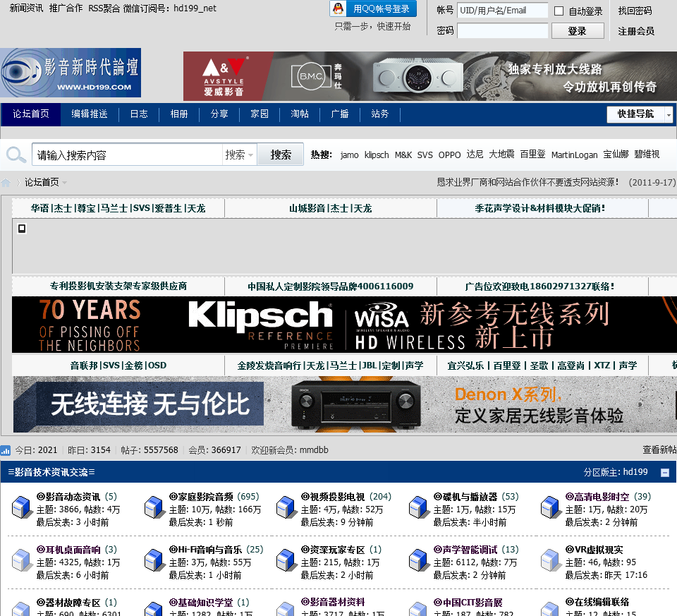The image size is (677, 616).
Task: Open 影音动态资讯 forum folder icon
Action: click(x=22, y=507)
